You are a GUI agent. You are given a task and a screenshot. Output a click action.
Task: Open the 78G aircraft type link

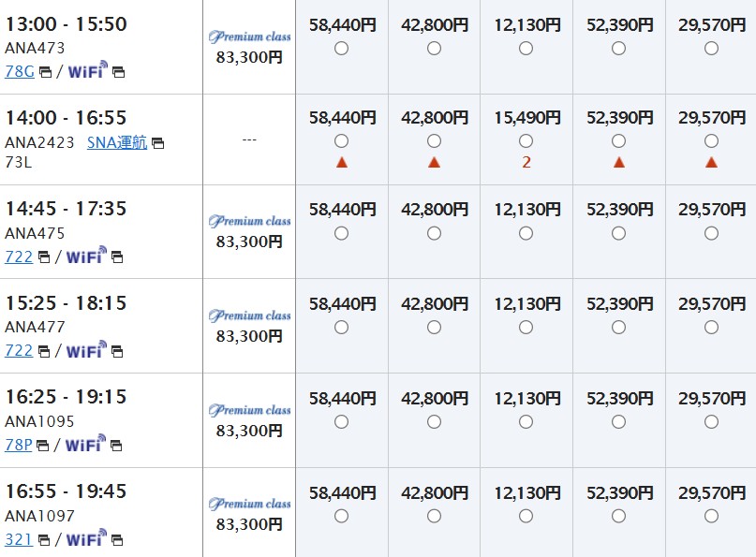[20, 70]
